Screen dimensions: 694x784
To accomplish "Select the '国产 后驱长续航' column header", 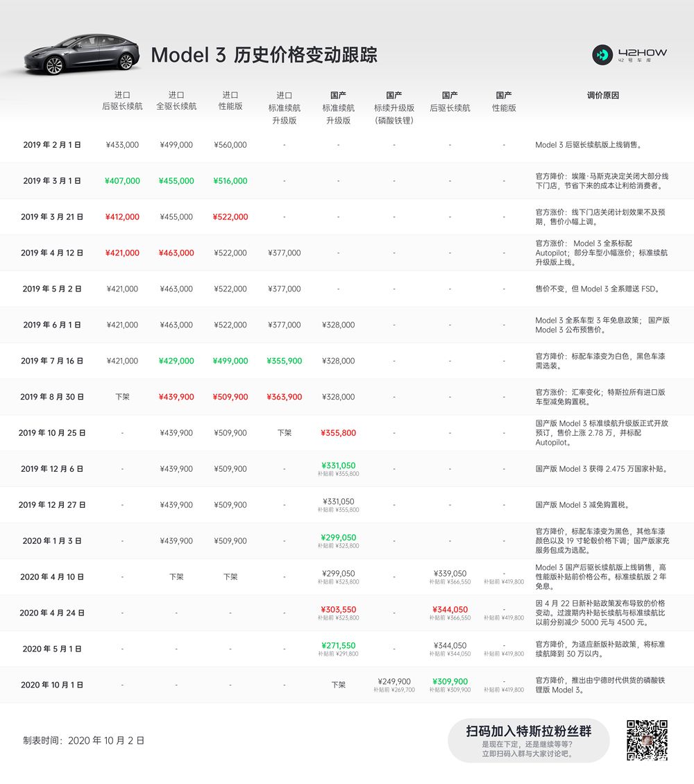I will click(450, 101).
